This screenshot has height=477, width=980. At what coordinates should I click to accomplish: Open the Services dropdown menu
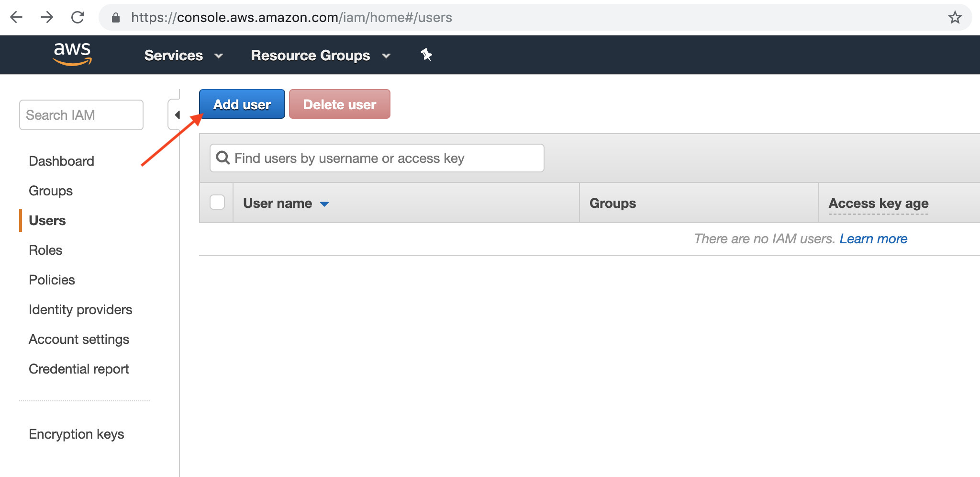pyautogui.click(x=184, y=56)
